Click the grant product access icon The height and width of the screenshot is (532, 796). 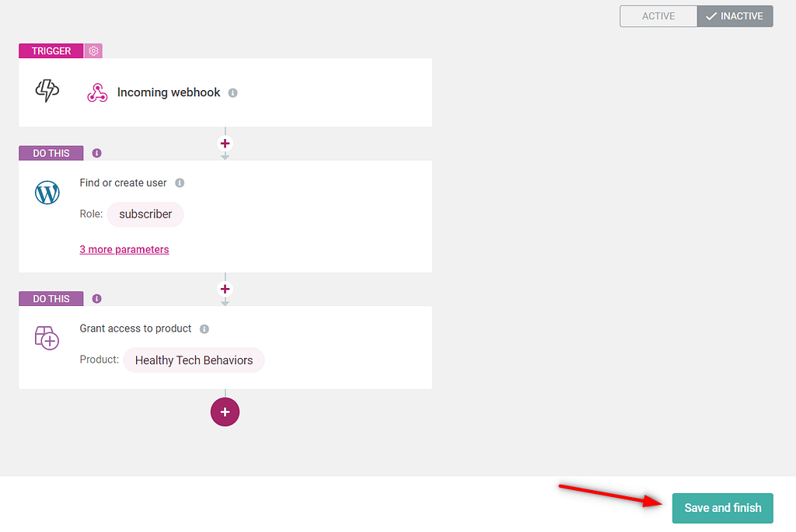[x=47, y=339]
